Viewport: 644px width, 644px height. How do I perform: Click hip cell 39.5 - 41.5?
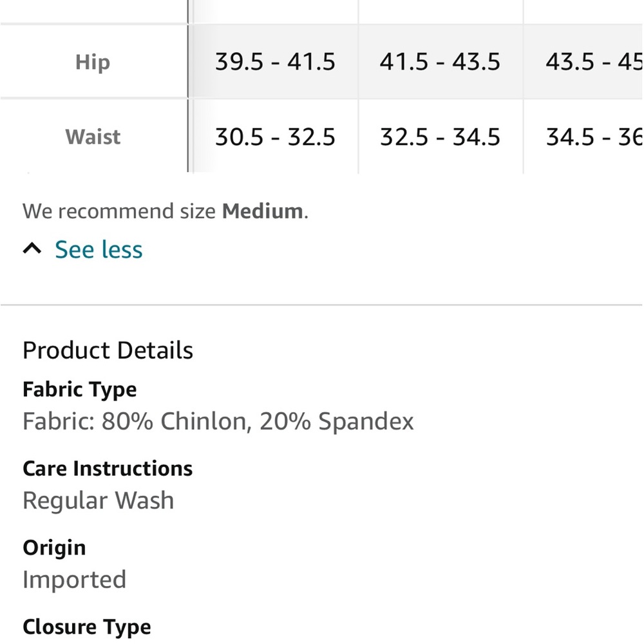pyautogui.click(x=275, y=62)
